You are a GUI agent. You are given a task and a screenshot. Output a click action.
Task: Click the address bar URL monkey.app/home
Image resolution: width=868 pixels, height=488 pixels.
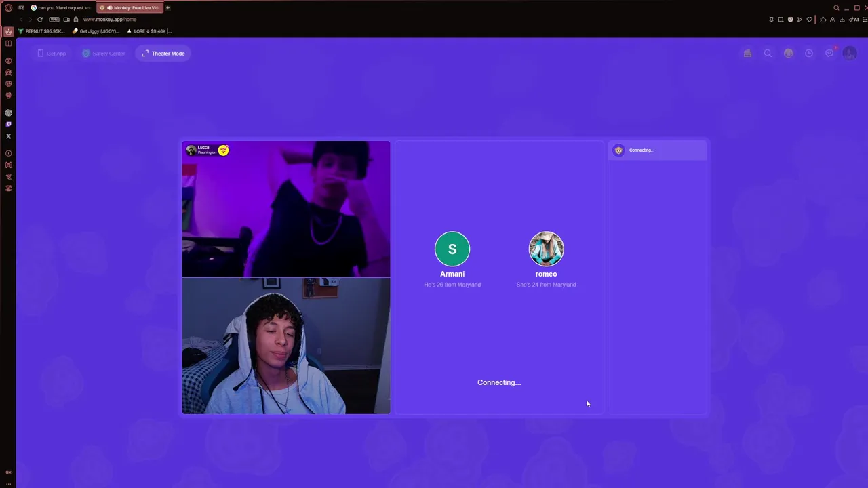pyautogui.click(x=110, y=20)
